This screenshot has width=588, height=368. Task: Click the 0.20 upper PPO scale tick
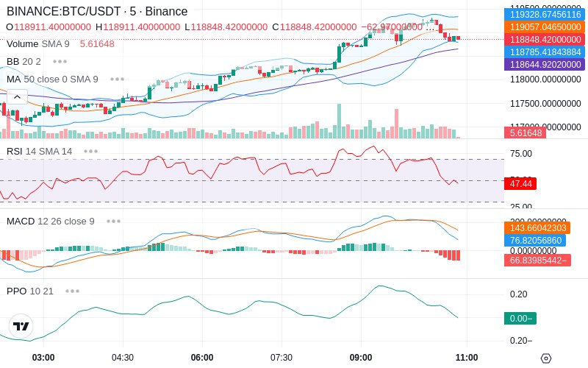tap(519, 294)
